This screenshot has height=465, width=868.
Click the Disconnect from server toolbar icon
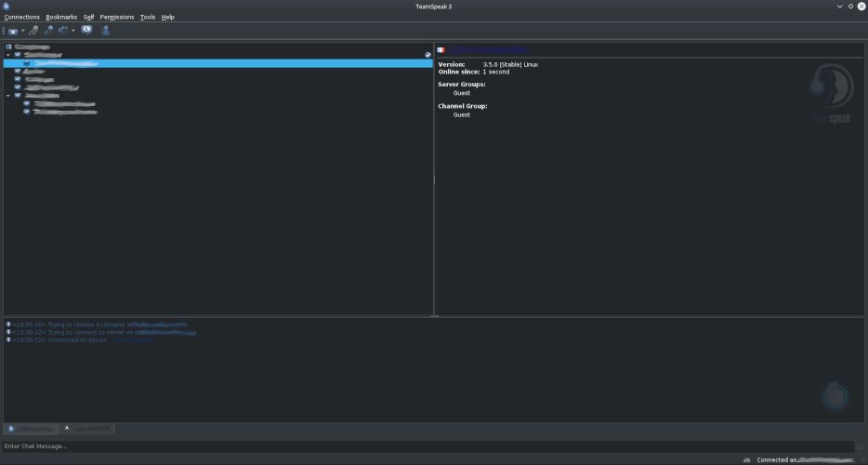[13, 31]
